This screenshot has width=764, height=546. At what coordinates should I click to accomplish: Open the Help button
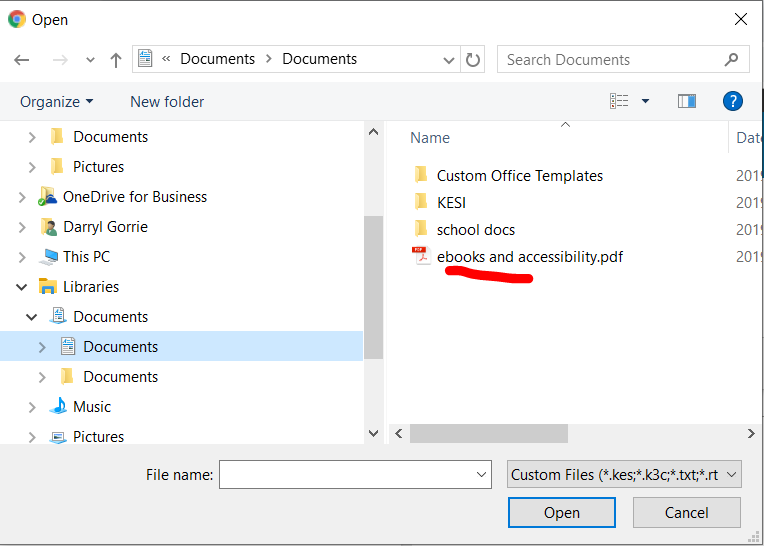[x=733, y=101]
